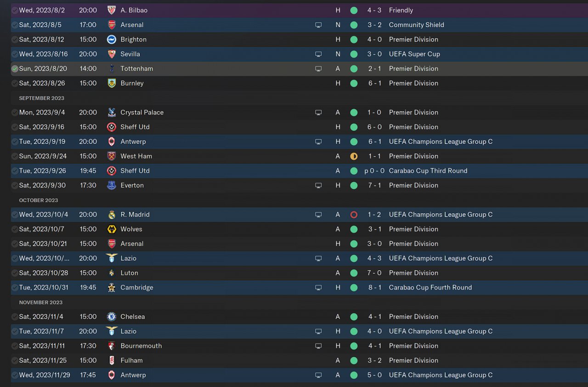
Task: Click the SEPTEMBER 2023 month header
Action: [41, 98]
